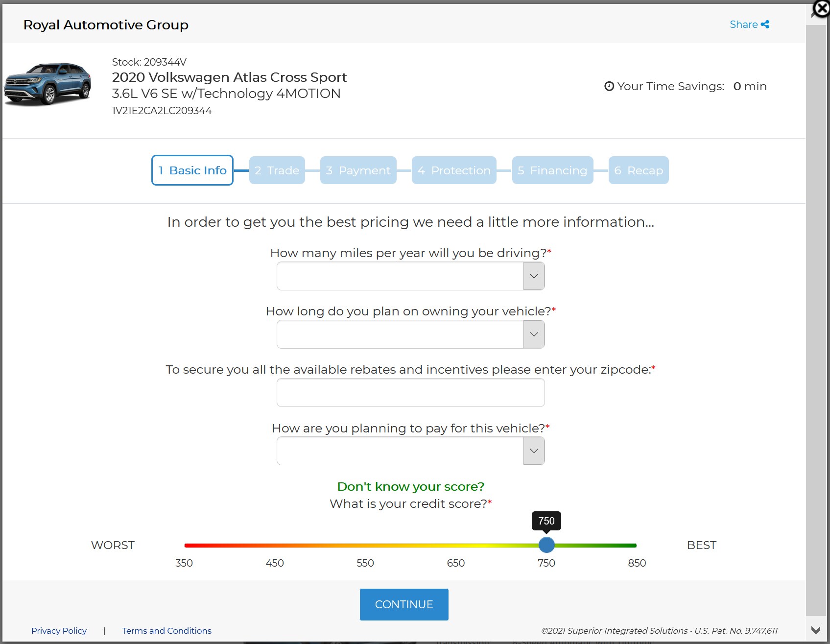Image resolution: width=830 pixels, height=644 pixels.
Task: Click the clock icon beside Time Savings
Action: (x=609, y=87)
